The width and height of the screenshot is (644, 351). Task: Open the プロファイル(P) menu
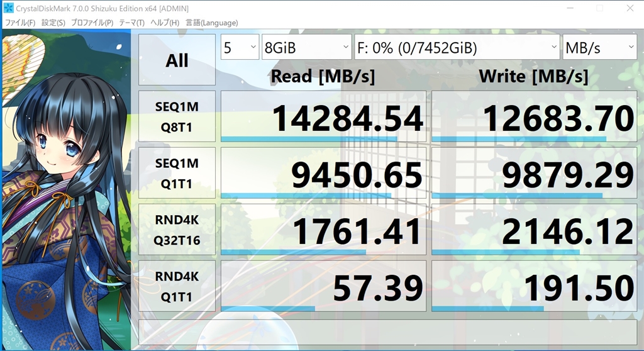click(92, 23)
